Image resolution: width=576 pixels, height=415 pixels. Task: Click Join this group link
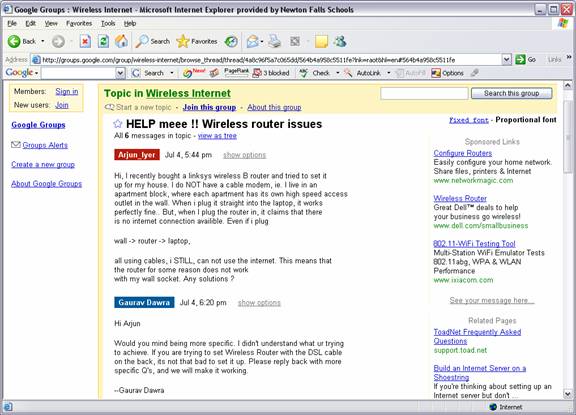tap(209, 107)
